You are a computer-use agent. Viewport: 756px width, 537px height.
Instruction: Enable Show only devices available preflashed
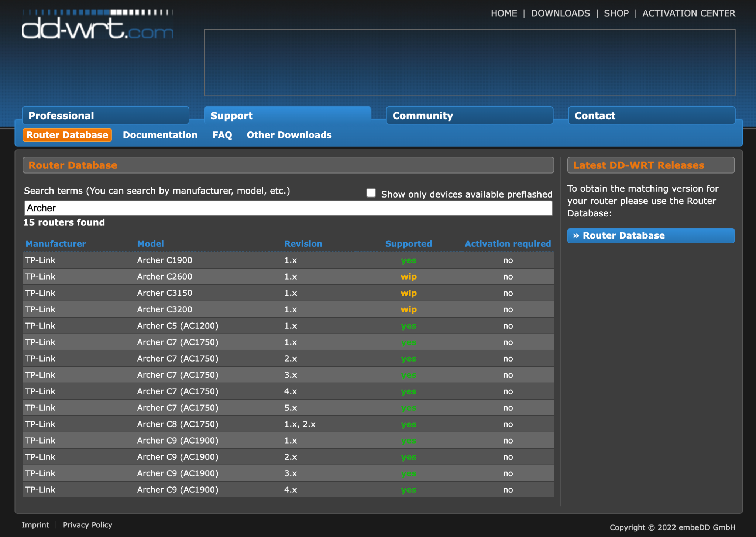pos(371,193)
